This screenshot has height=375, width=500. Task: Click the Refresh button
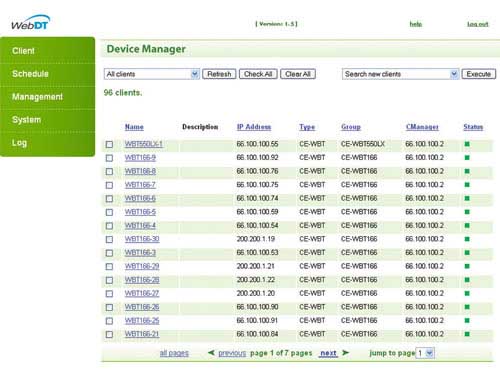219,74
